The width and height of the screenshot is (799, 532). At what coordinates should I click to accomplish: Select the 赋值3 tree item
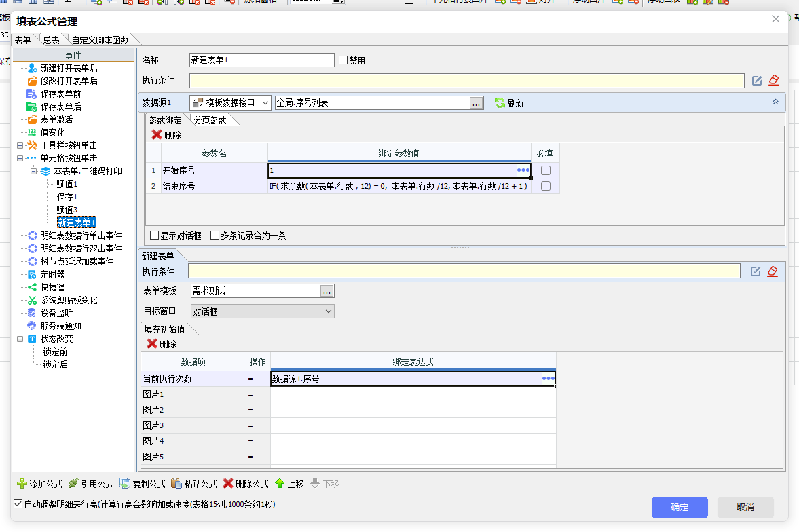tap(67, 210)
